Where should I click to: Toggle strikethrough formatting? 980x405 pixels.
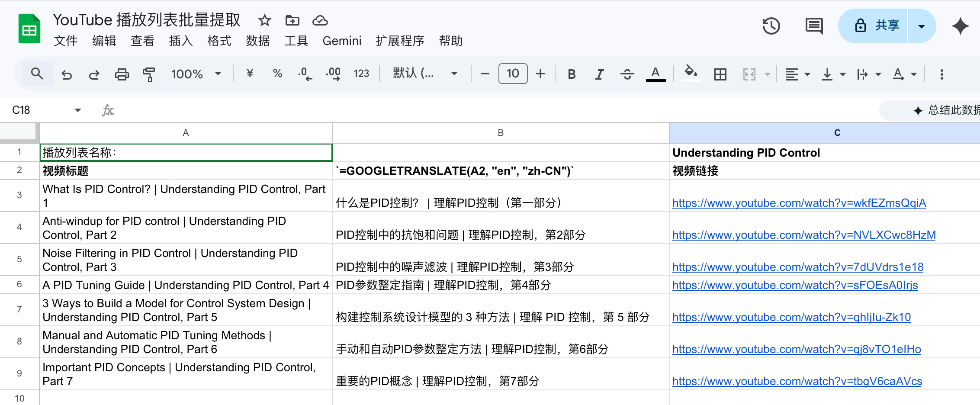point(627,74)
